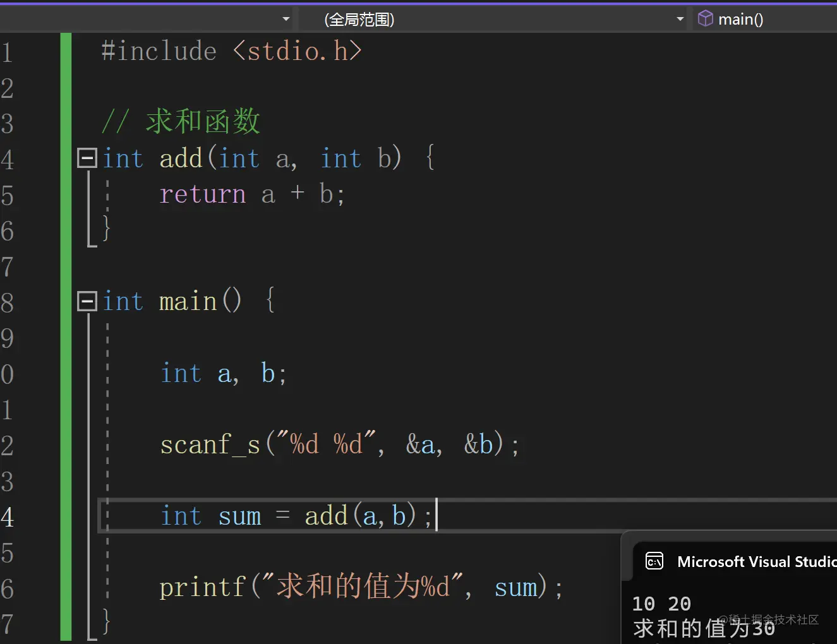Click the console input line '10 20'
837x644 pixels.
tap(661, 604)
